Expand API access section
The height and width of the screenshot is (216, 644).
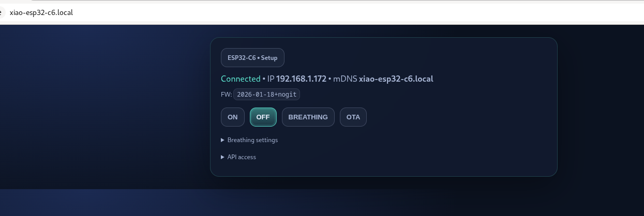238,157
